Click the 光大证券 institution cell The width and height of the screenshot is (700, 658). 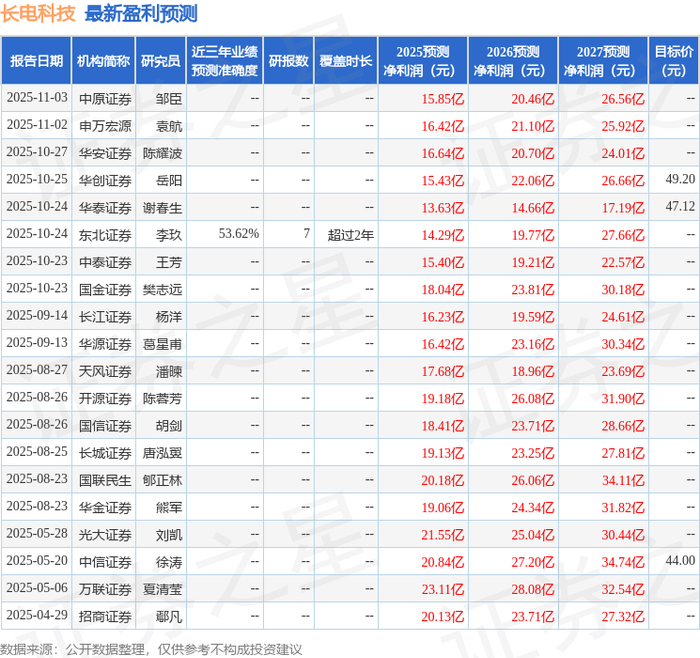pos(105,534)
